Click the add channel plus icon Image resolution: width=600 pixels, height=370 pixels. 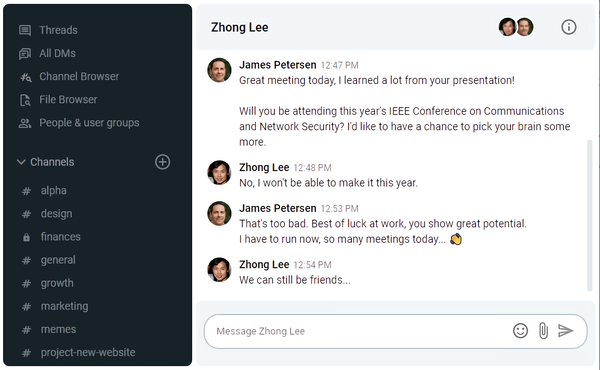click(163, 162)
